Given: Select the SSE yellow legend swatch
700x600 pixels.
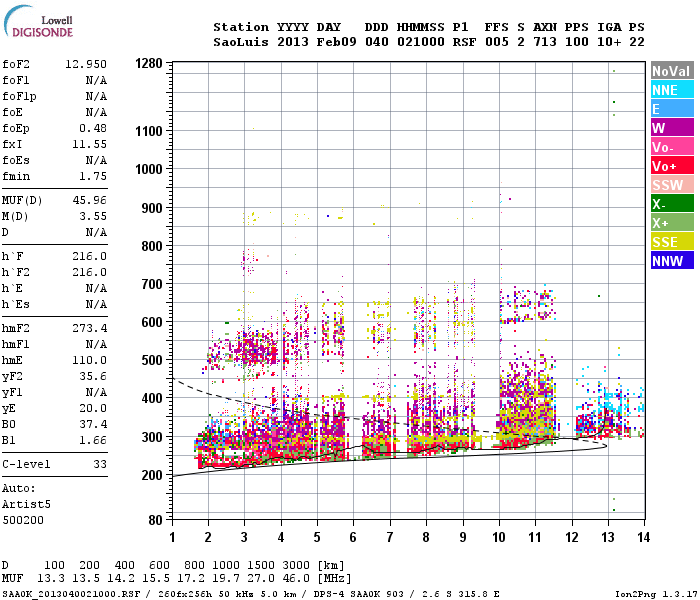Looking at the screenshot, I should (672, 242).
